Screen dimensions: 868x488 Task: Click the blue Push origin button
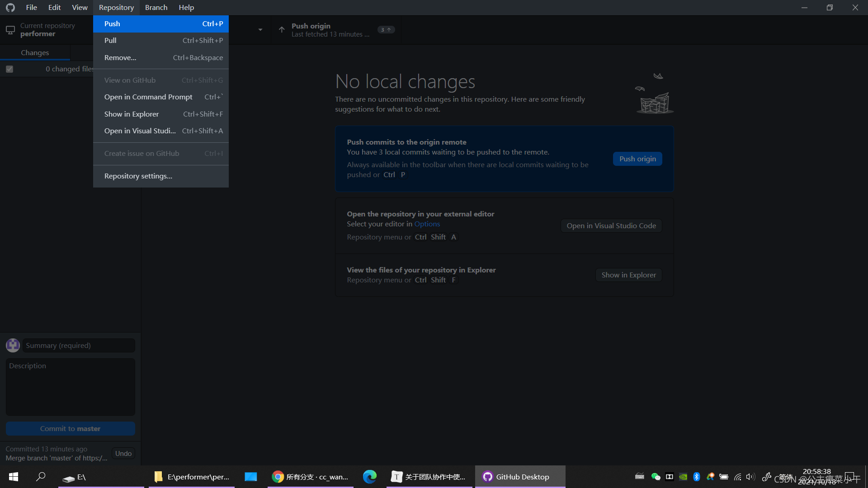click(637, 159)
